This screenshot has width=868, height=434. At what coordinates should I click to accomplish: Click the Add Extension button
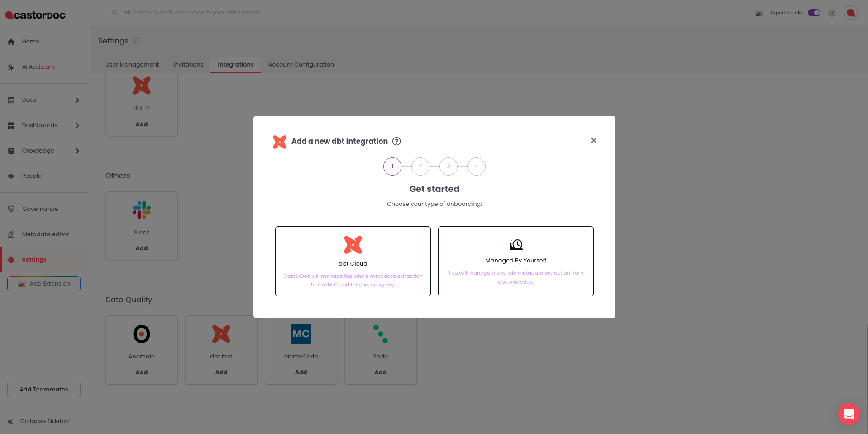[44, 284]
